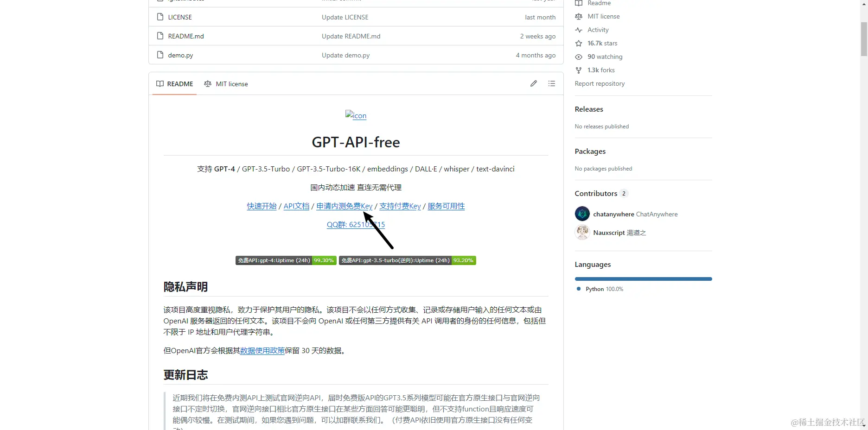This screenshot has height=430, width=868.
Task: Click the chatanywhere contributor name
Action: pyautogui.click(x=613, y=214)
